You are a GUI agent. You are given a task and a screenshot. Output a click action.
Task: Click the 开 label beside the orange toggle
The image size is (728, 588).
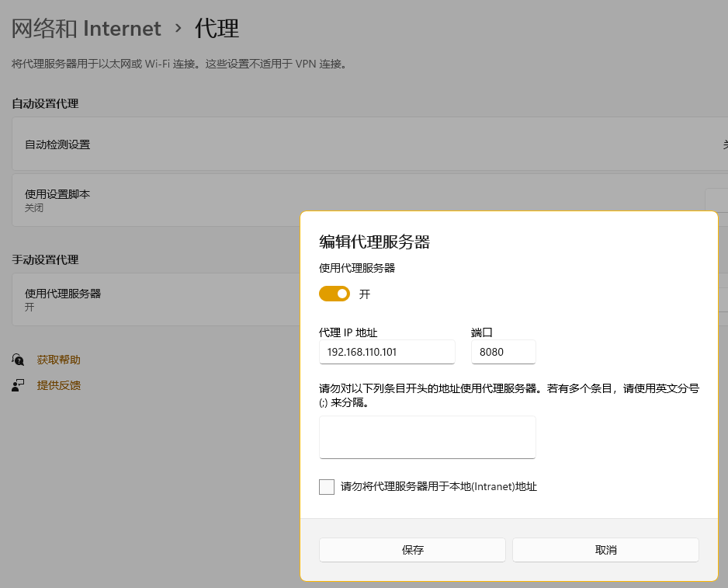click(365, 294)
